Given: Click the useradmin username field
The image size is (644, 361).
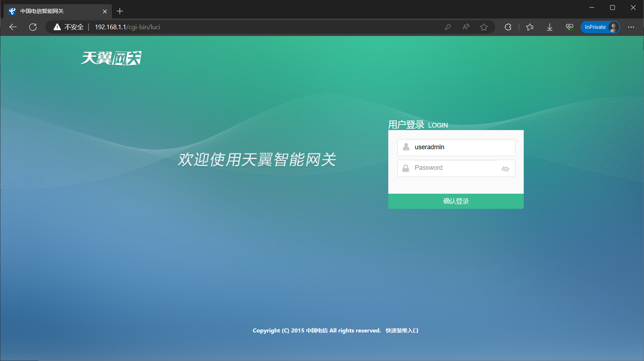Looking at the screenshot, I should 456,147.
